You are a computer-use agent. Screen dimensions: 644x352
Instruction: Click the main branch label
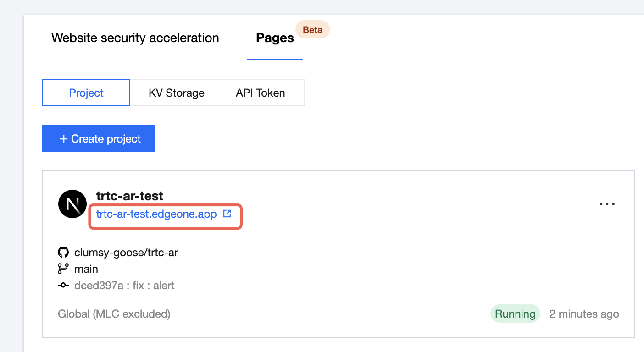(x=86, y=269)
